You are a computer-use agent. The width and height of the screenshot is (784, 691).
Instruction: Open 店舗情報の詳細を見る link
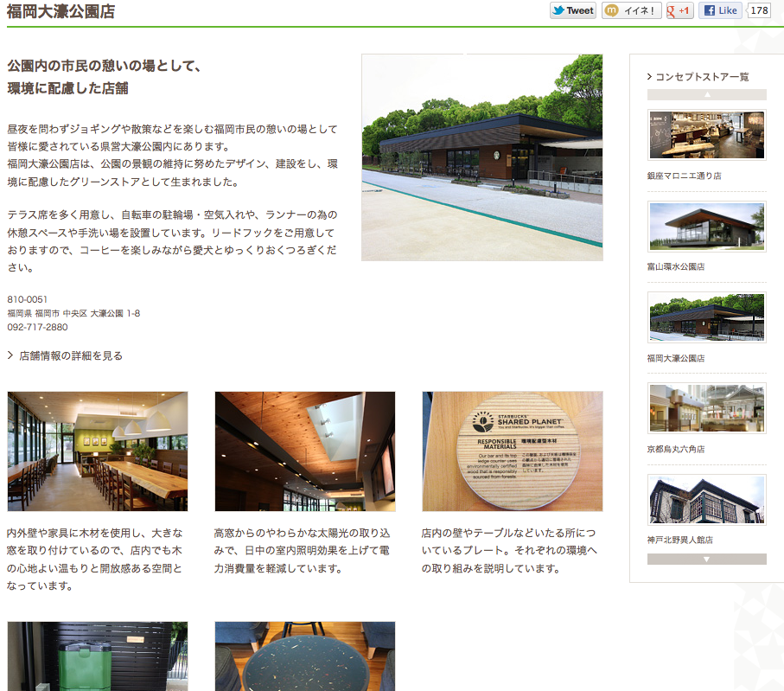(71, 355)
